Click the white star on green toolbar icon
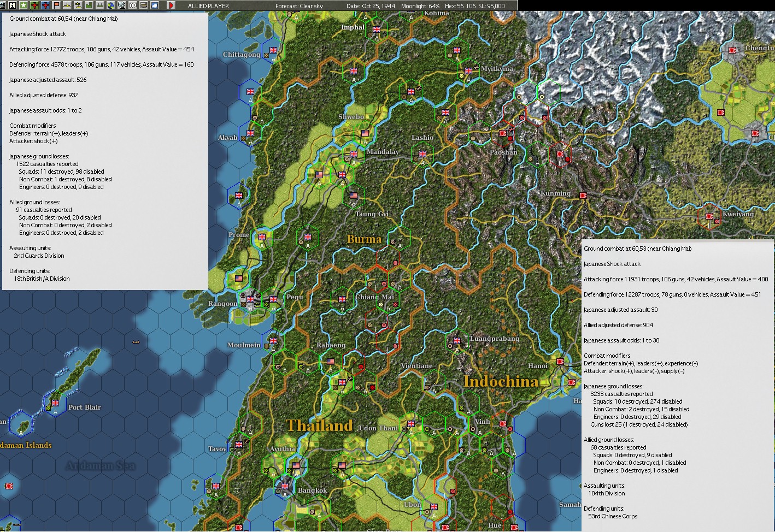 pyautogui.click(x=24, y=5)
